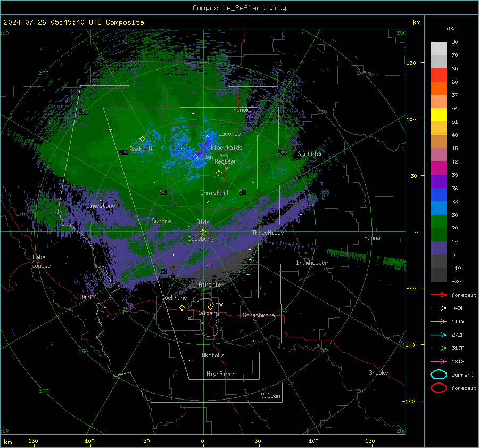Click the Calgary label
The height and width of the screenshot is (448, 479).
pos(208,313)
